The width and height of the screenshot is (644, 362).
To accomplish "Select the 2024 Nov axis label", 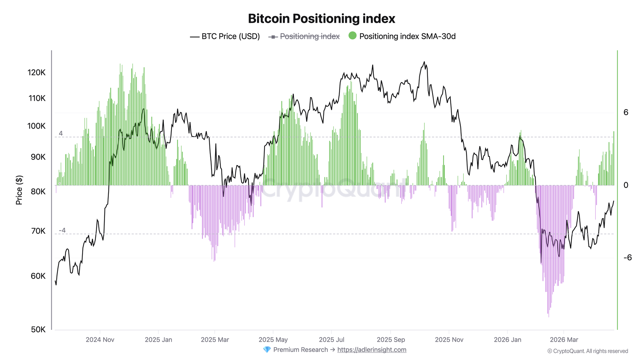I will (x=100, y=340).
